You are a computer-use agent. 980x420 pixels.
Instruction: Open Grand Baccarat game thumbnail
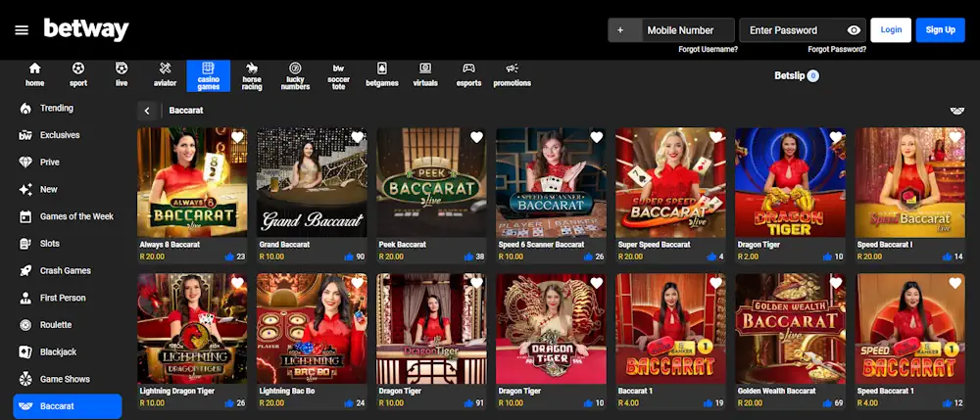click(312, 183)
